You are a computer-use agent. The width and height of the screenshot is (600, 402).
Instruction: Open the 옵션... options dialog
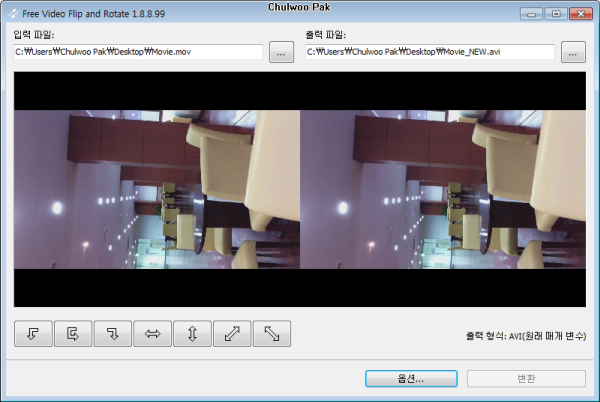409,379
